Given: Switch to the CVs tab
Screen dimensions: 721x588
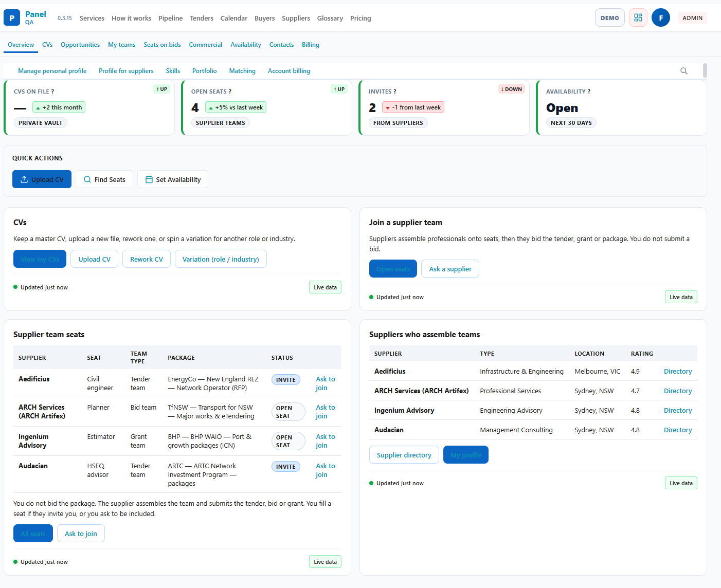Looking at the screenshot, I should (x=47, y=45).
